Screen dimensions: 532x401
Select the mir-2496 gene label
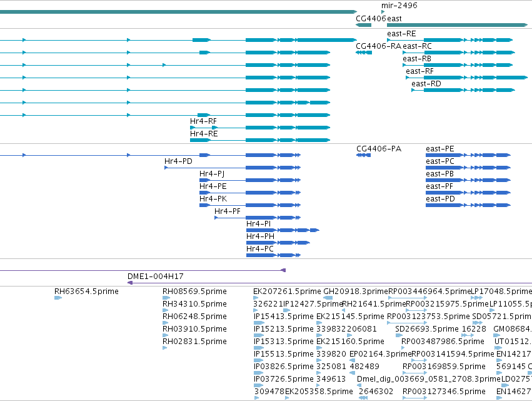pyautogui.click(x=399, y=6)
